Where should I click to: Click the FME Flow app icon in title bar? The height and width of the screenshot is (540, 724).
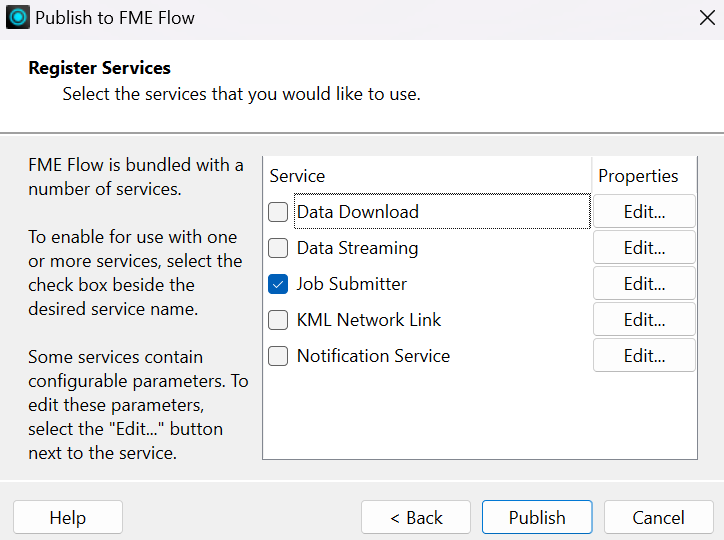click(x=18, y=18)
